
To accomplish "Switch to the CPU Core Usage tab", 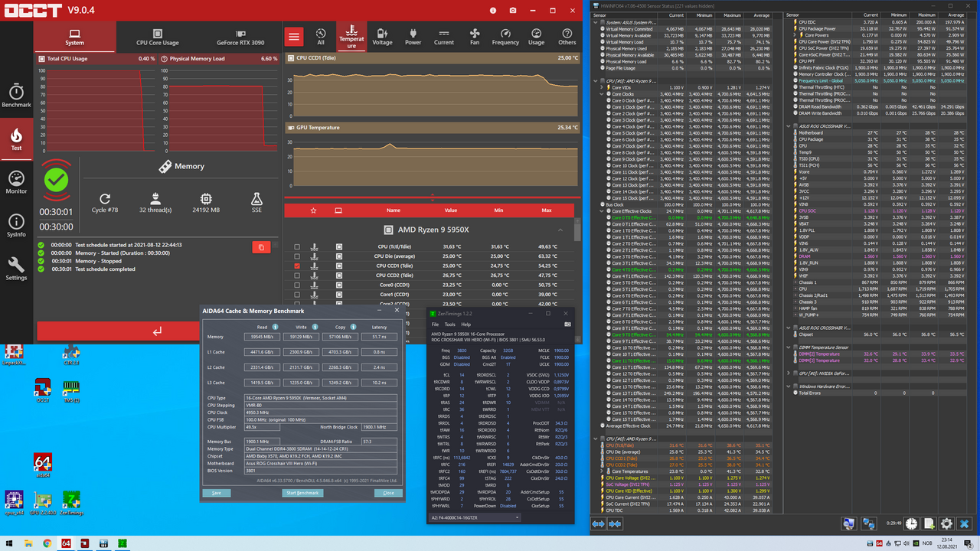I will pos(157,37).
